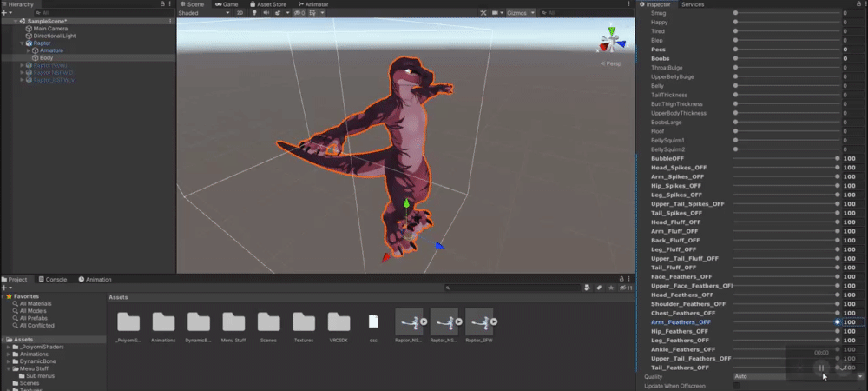The width and height of the screenshot is (868, 391).
Task: Open the Console tab
Action: coord(52,279)
